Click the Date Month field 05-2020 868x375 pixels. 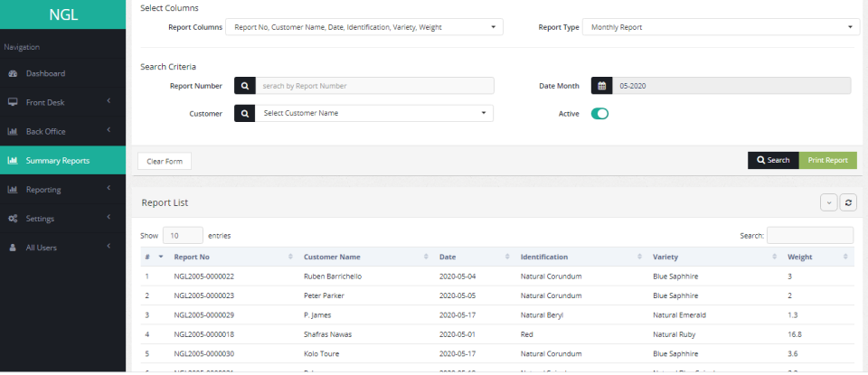[731, 86]
